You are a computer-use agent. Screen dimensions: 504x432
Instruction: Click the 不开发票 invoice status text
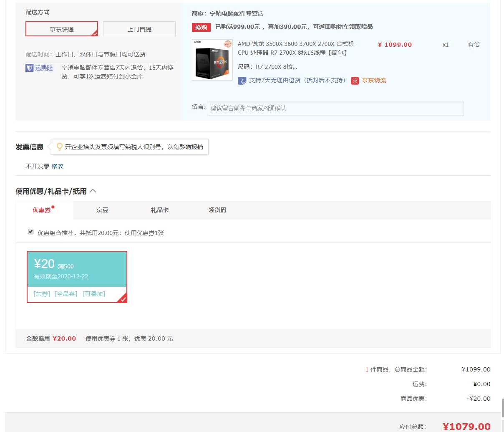pyautogui.click(x=38, y=166)
